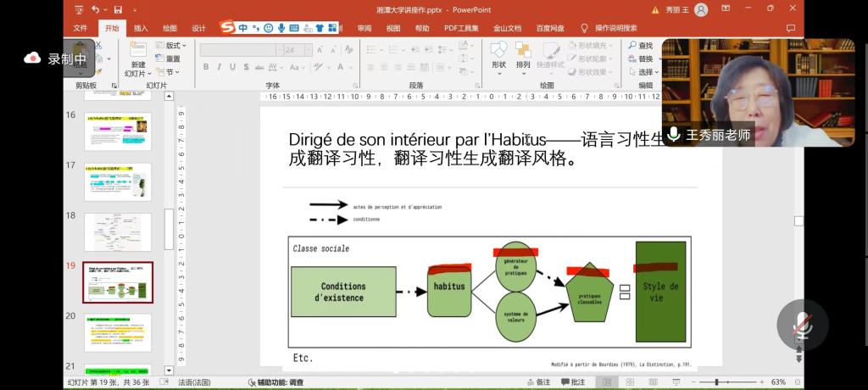Click the New Slide (新建幻灯片) button
Screen dimensions: 868x390
click(137, 58)
